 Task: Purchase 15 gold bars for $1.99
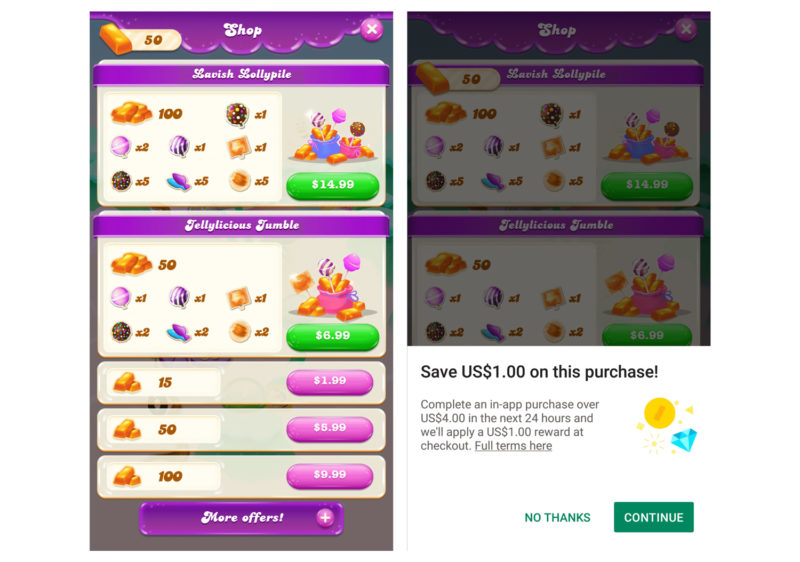(x=330, y=381)
